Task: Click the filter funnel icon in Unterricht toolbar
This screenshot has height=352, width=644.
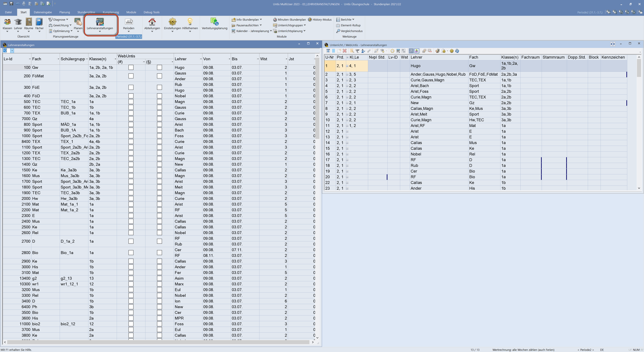Action: coord(358,51)
